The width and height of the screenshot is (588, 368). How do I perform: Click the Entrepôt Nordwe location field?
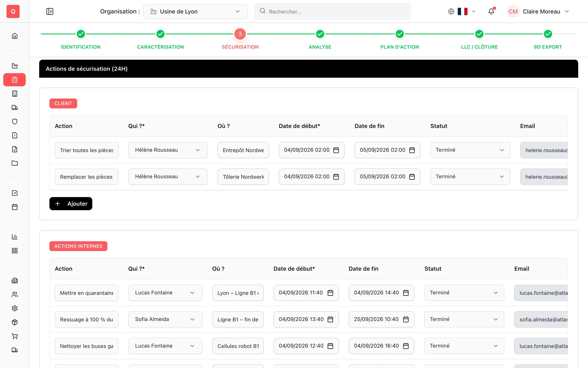243,150
